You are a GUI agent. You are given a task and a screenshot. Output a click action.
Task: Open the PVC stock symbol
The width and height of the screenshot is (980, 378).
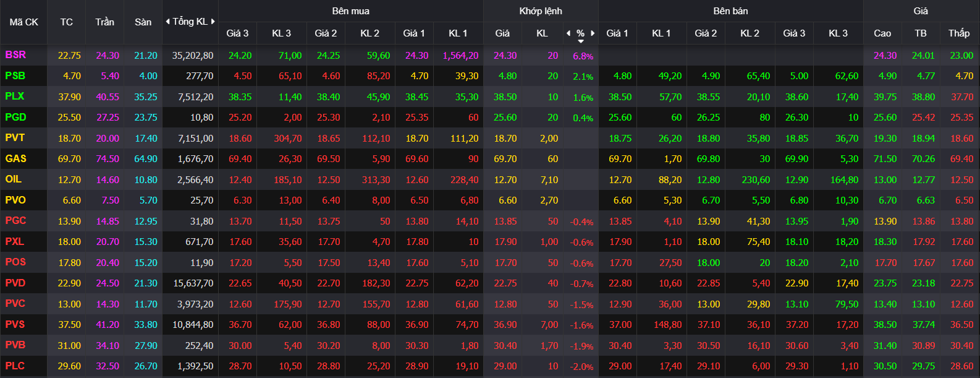coord(15,304)
